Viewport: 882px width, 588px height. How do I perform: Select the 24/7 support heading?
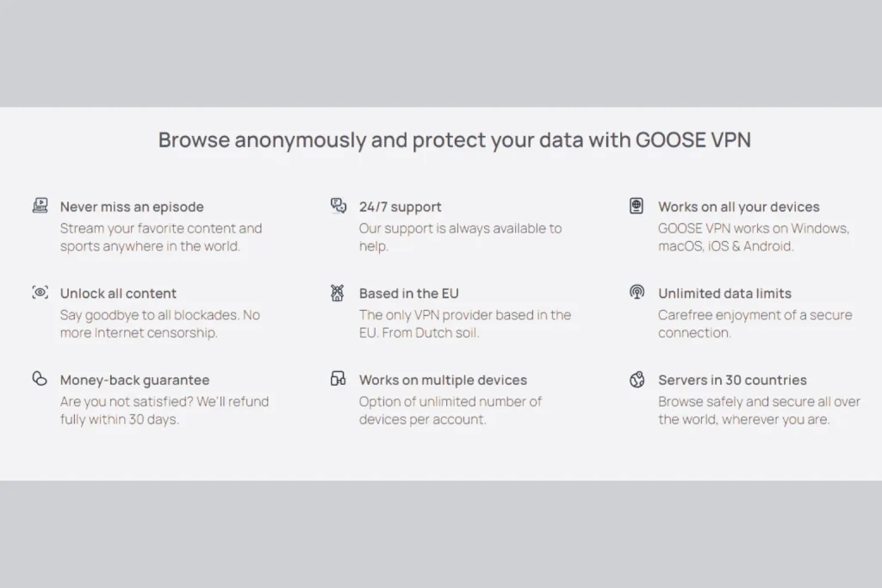point(400,207)
